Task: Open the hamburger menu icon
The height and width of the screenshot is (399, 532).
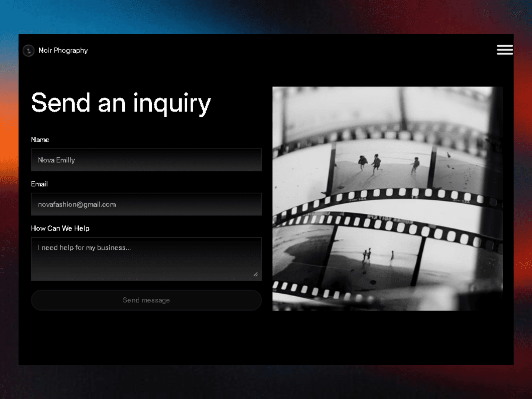Action: coord(505,50)
